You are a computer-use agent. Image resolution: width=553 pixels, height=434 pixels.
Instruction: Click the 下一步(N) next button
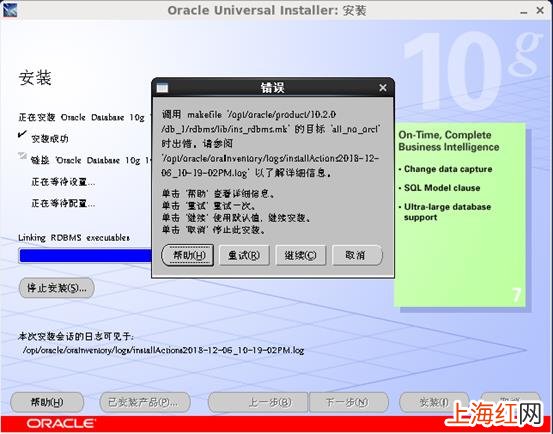point(349,402)
